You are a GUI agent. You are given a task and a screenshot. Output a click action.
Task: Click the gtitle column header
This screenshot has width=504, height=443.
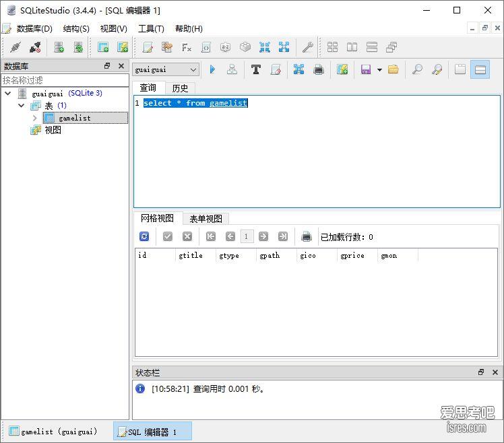(x=195, y=255)
